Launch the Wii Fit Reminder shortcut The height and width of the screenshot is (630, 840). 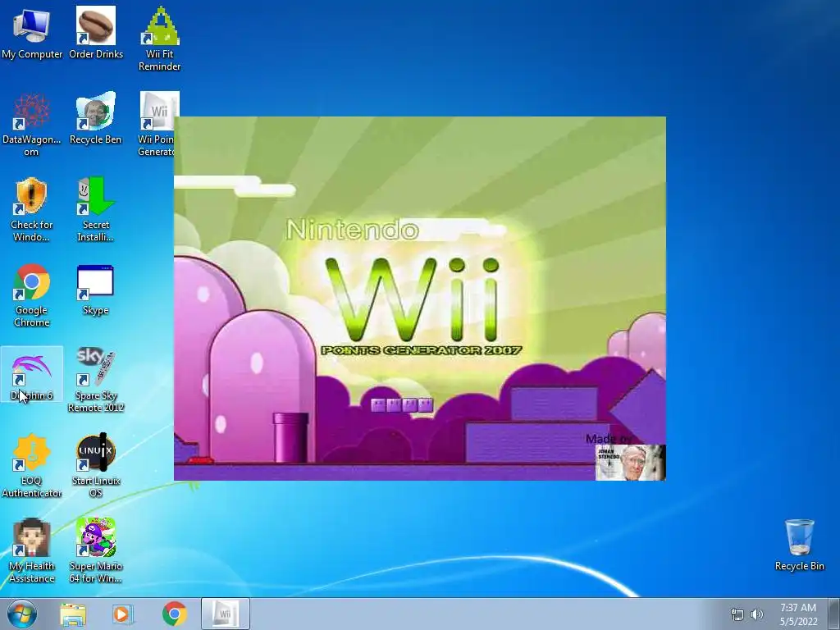[160, 39]
